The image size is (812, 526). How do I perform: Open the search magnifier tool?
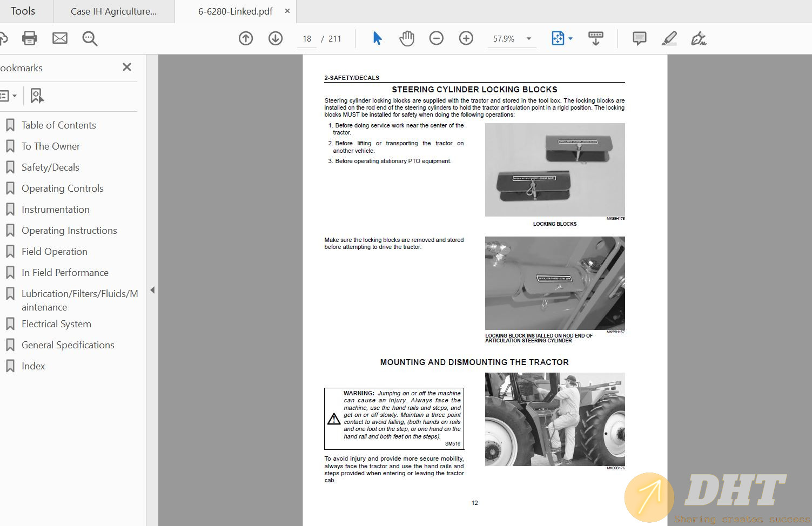pos(90,38)
